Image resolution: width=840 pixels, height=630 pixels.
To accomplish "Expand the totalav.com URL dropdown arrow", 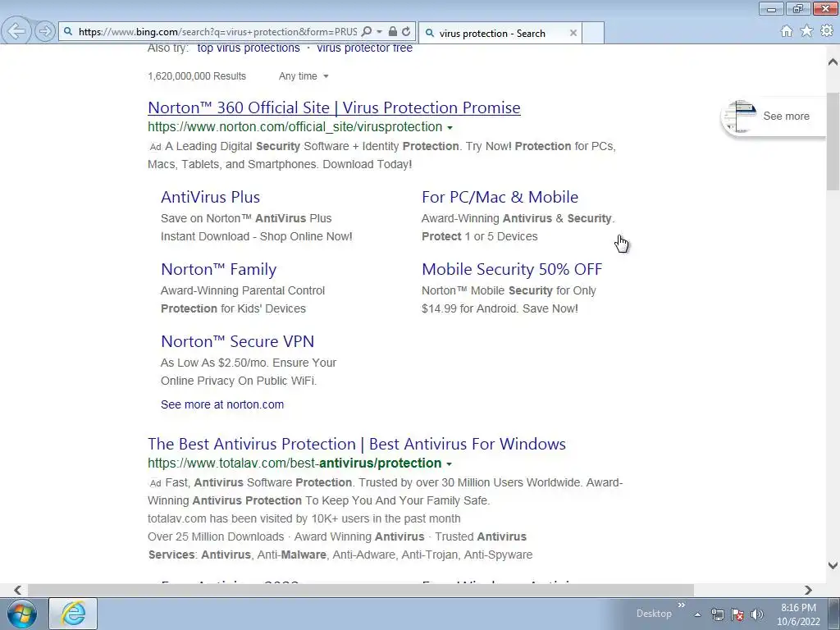I will tap(449, 464).
